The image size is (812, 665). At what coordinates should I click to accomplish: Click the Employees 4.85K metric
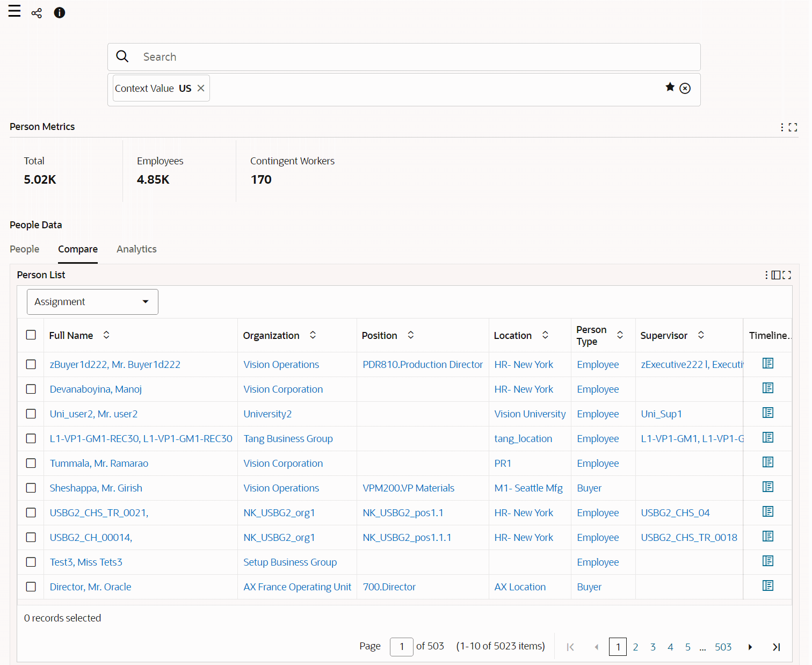click(160, 171)
